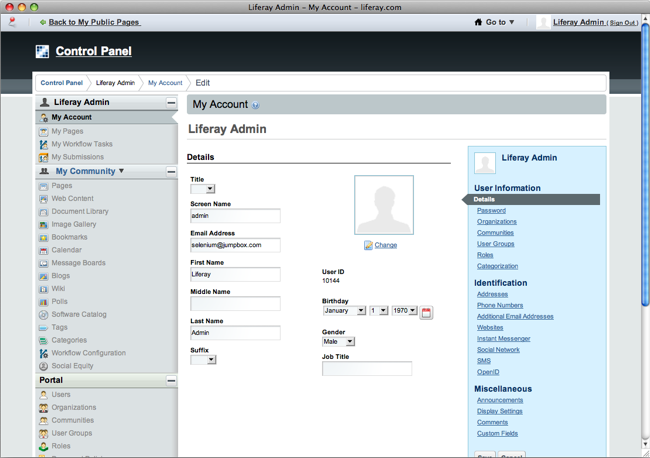
Task: Click the Control Panel heading link
Action: click(94, 51)
